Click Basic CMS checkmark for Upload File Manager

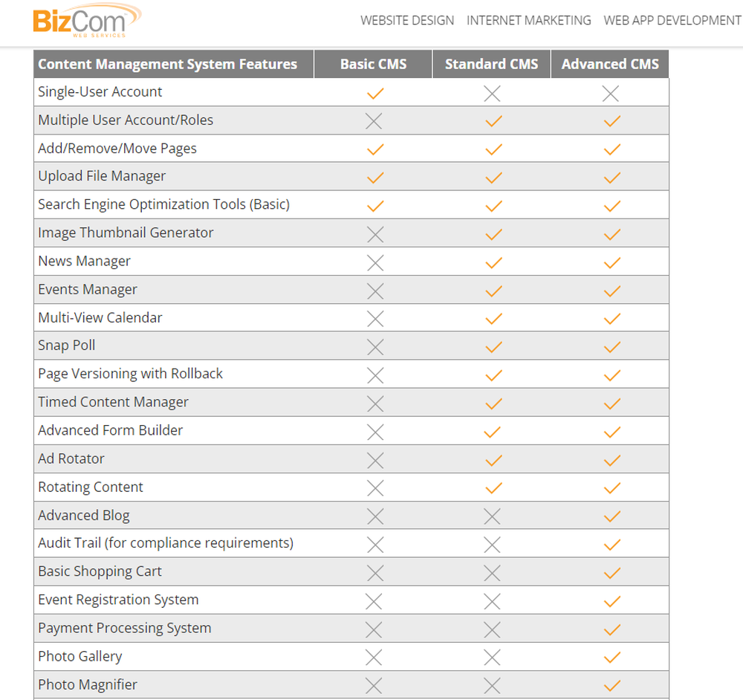tap(375, 178)
